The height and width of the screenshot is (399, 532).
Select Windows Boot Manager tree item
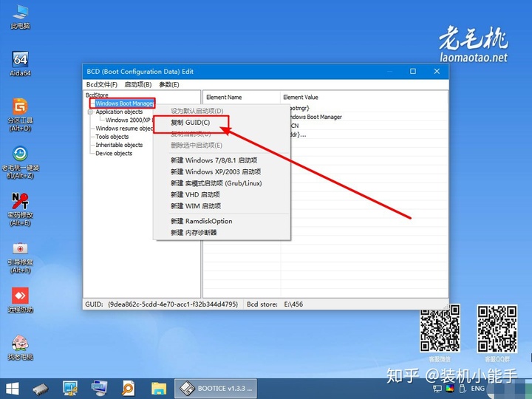point(125,103)
